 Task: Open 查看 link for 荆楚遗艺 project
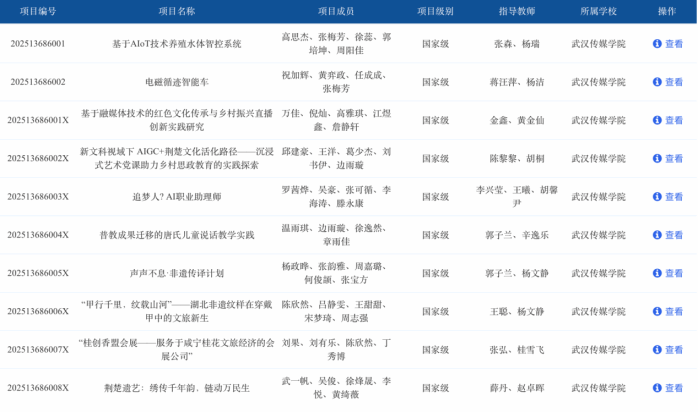[673, 388]
